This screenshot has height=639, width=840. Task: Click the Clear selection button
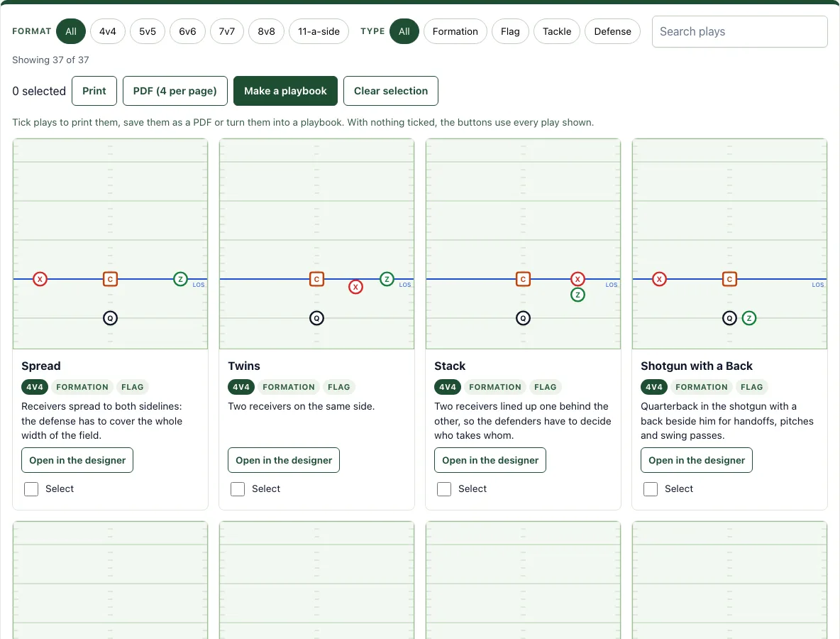[390, 91]
